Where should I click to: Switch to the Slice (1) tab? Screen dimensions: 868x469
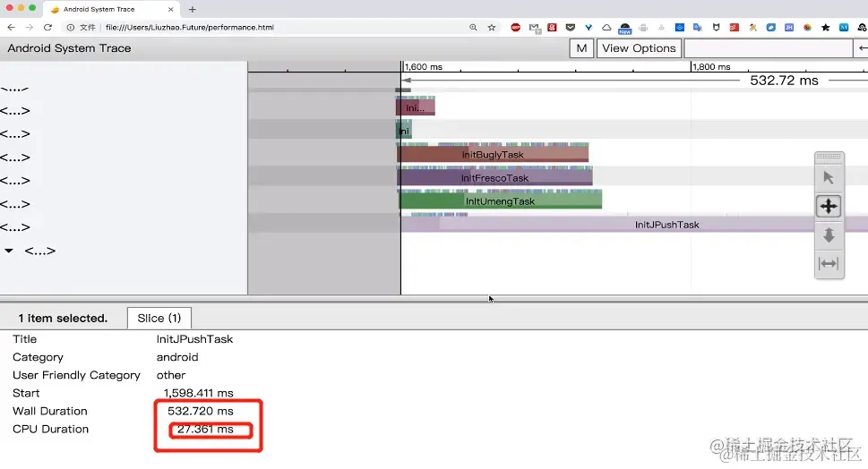pos(159,318)
